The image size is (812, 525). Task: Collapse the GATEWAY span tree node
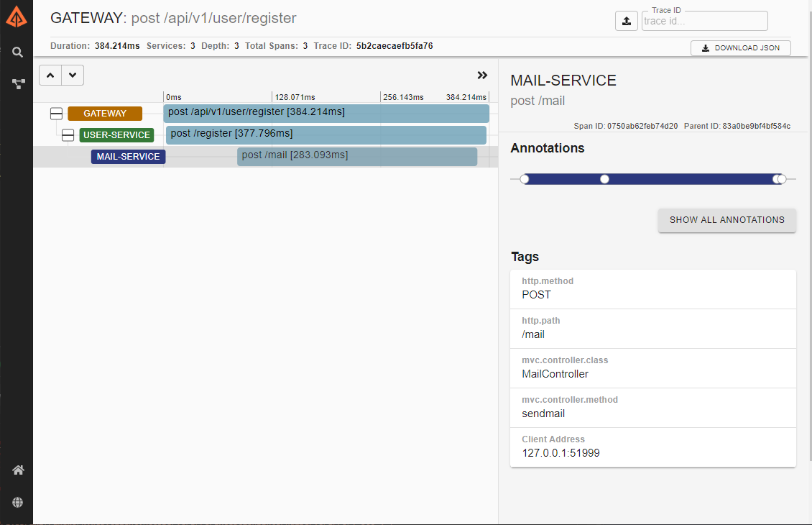click(57, 114)
